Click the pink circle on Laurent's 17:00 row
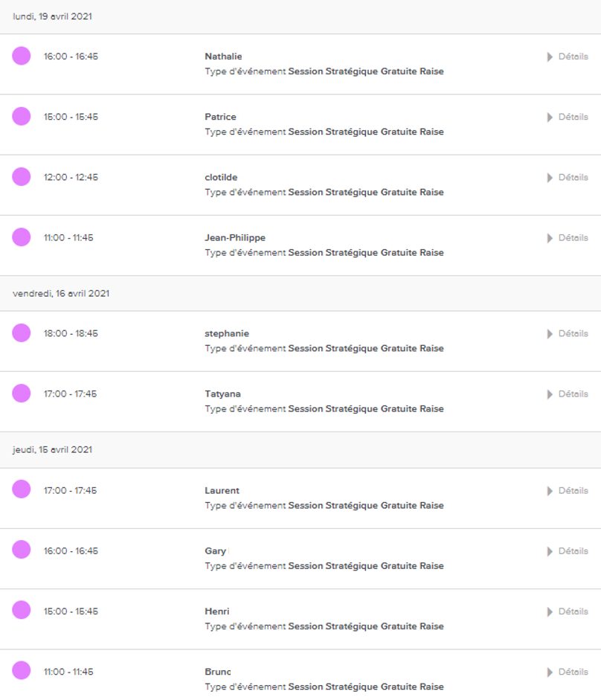 (21, 489)
